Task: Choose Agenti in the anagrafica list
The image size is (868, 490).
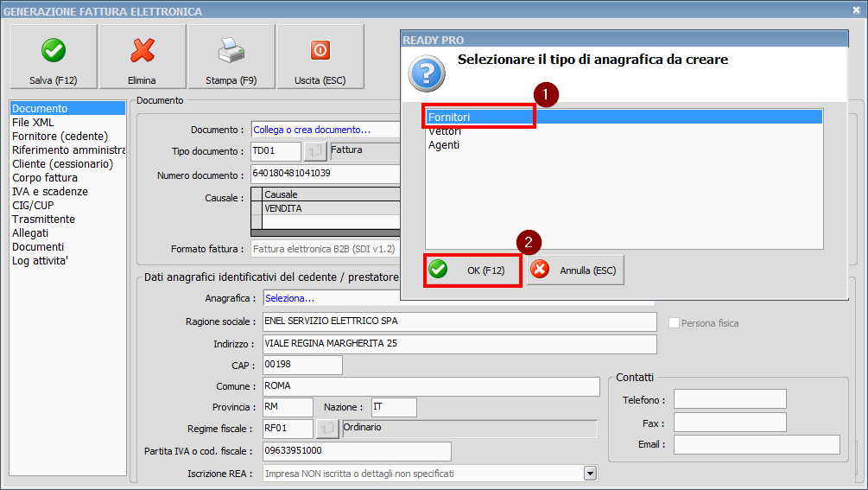Action: (444, 145)
